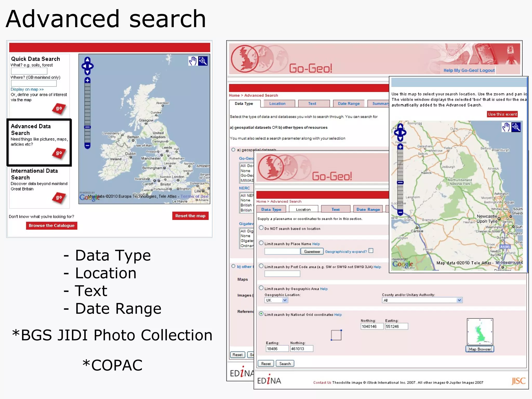532x399 pixels.
Task: Click the go icon under Advanced Data Search
Action: pyautogui.click(x=59, y=153)
